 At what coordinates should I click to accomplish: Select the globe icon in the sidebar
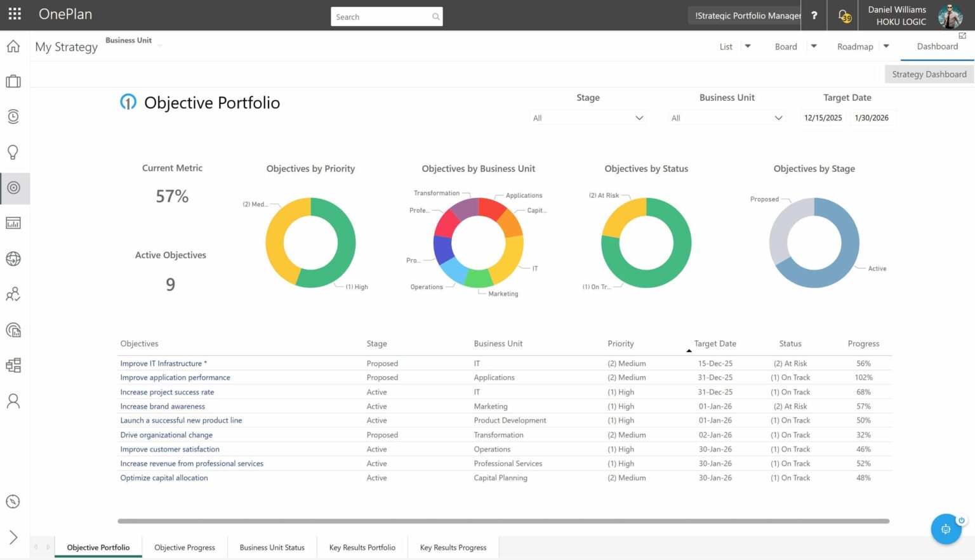[x=13, y=259]
